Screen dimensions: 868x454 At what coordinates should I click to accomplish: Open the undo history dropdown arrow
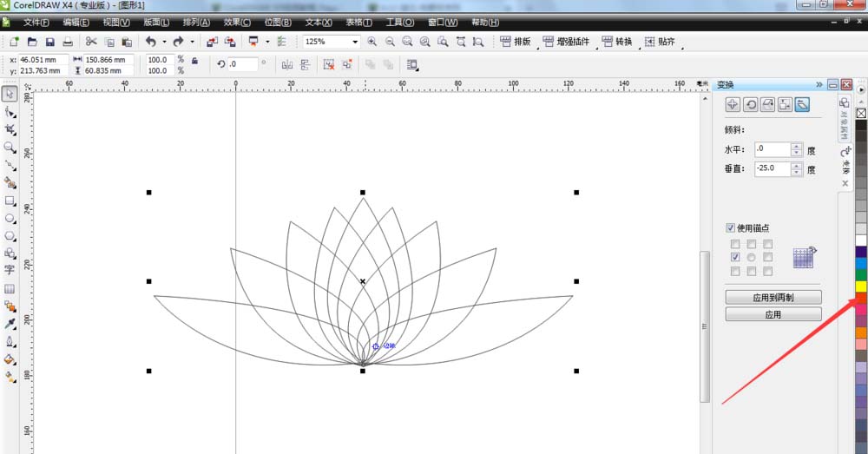[164, 42]
